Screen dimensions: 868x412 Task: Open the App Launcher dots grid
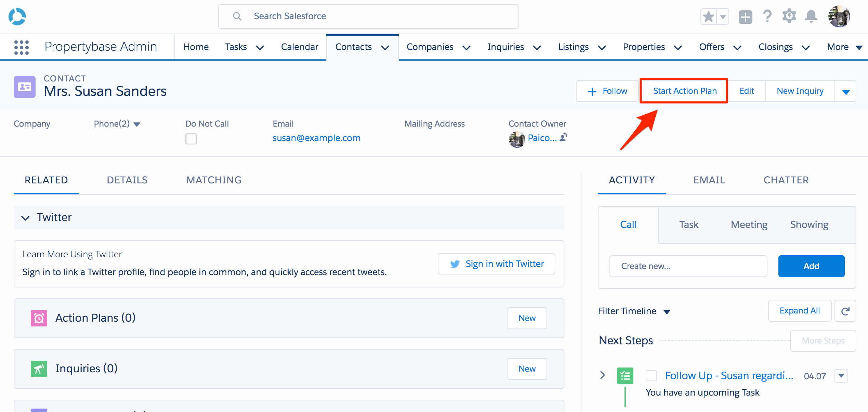tap(21, 47)
